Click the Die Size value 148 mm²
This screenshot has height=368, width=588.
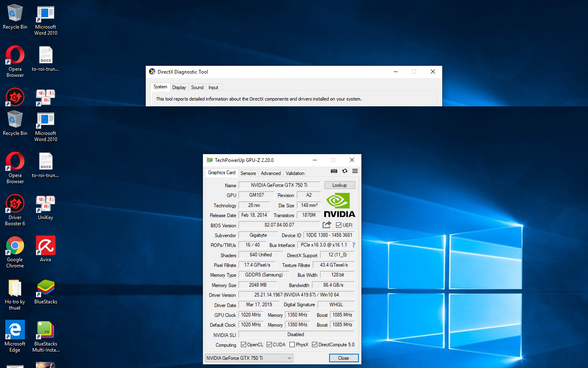(x=309, y=205)
